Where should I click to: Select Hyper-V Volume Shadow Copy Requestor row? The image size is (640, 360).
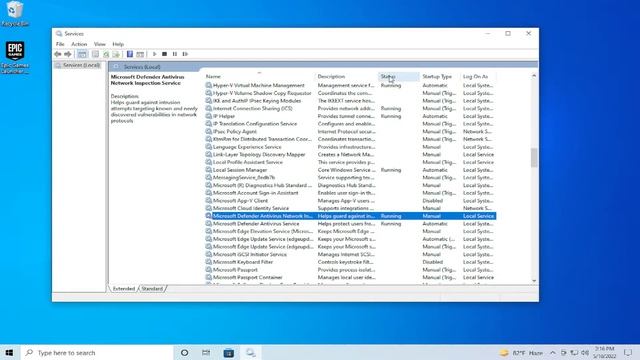click(x=350, y=93)
